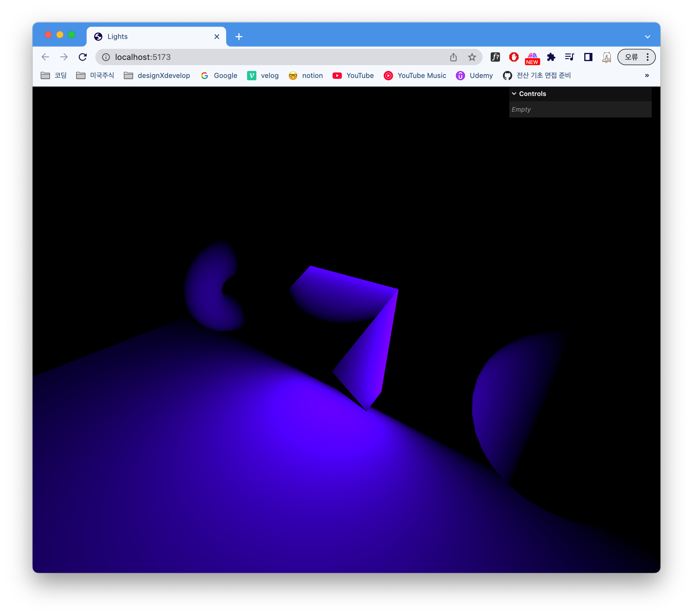
Task: Click the bookmark star icon
Action: click(471, 57)
